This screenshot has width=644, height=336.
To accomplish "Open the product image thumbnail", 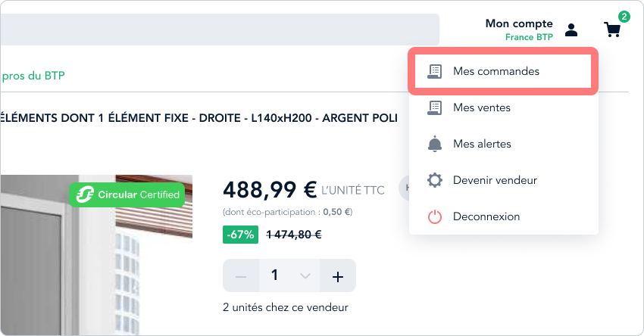I will tap(96, 255).
